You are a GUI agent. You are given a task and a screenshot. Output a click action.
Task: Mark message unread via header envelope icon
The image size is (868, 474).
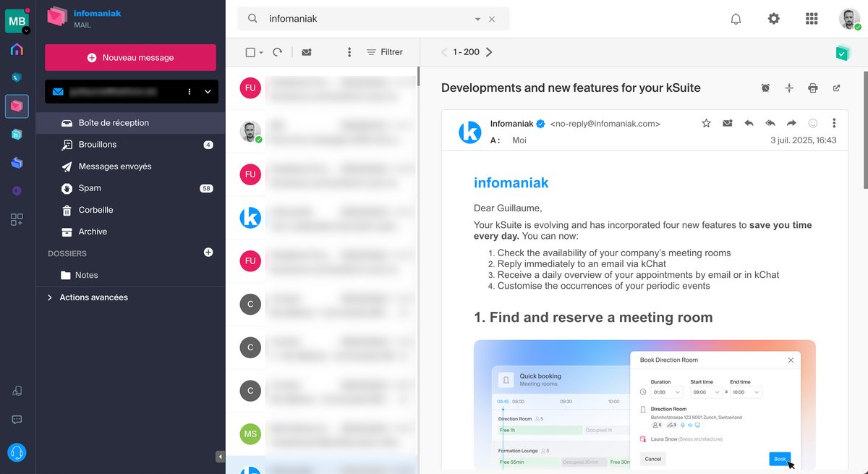(728, 123)
